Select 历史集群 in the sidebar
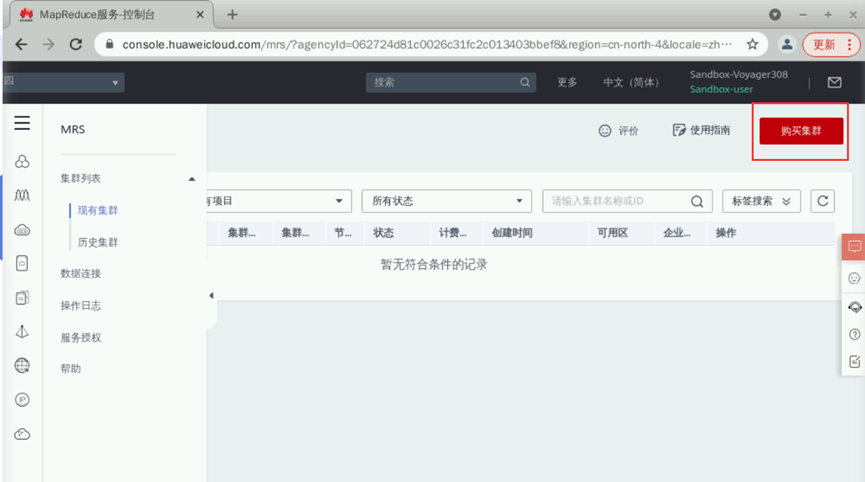865x482 pixels. [98, 242]
